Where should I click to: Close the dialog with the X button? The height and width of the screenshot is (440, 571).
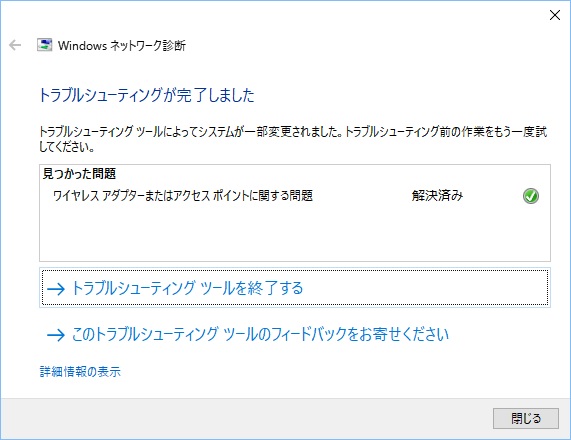point(555,15)
